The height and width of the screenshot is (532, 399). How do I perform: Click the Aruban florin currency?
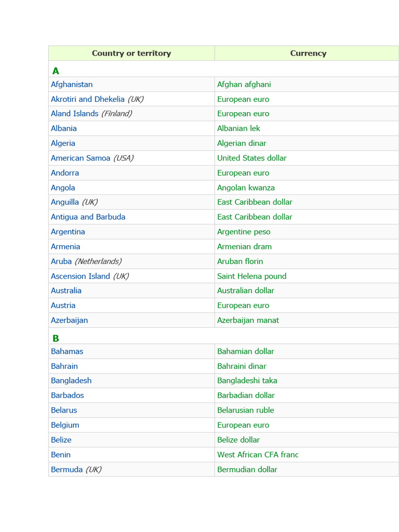[240, 262]
